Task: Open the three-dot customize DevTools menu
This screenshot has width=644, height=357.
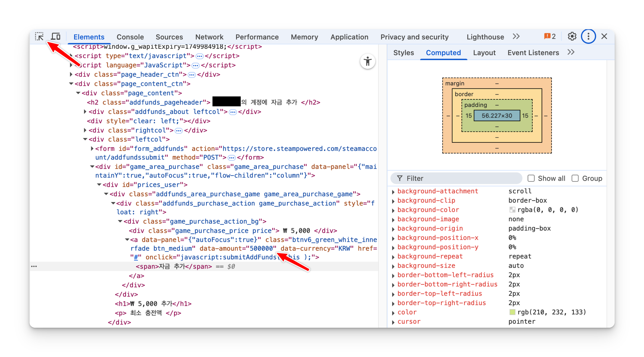Action: point(588,37)
